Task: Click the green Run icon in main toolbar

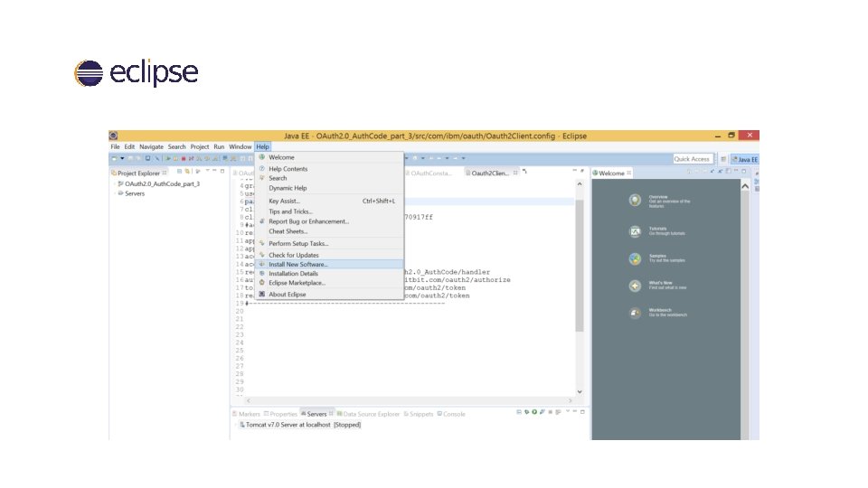Action: 168,159
